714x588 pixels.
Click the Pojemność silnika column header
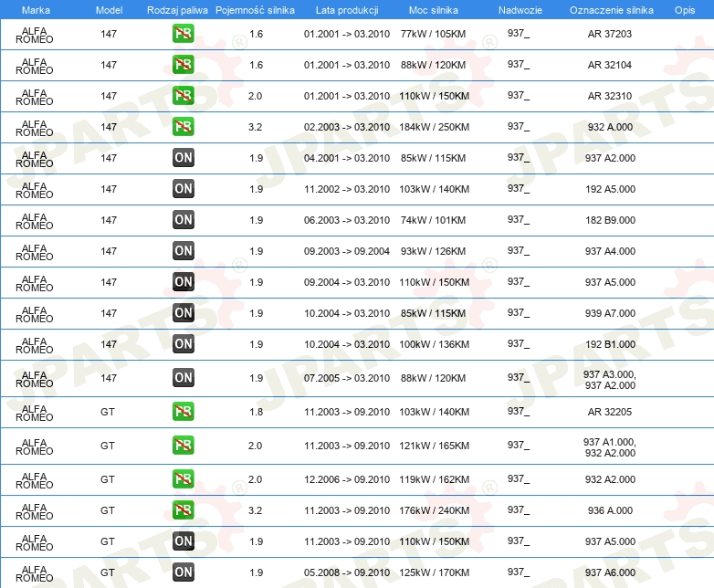(255, 10)
